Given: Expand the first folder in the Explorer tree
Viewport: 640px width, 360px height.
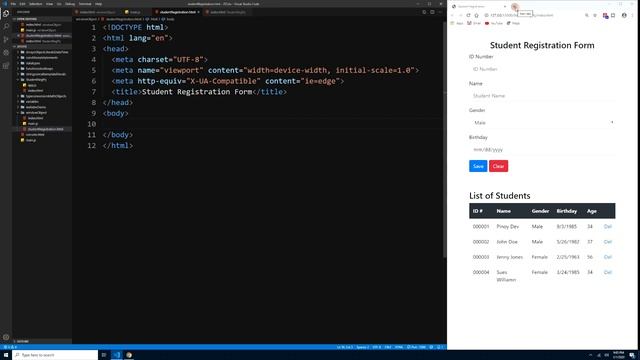Looking at the screenshot, I should (x=47, y=52).
